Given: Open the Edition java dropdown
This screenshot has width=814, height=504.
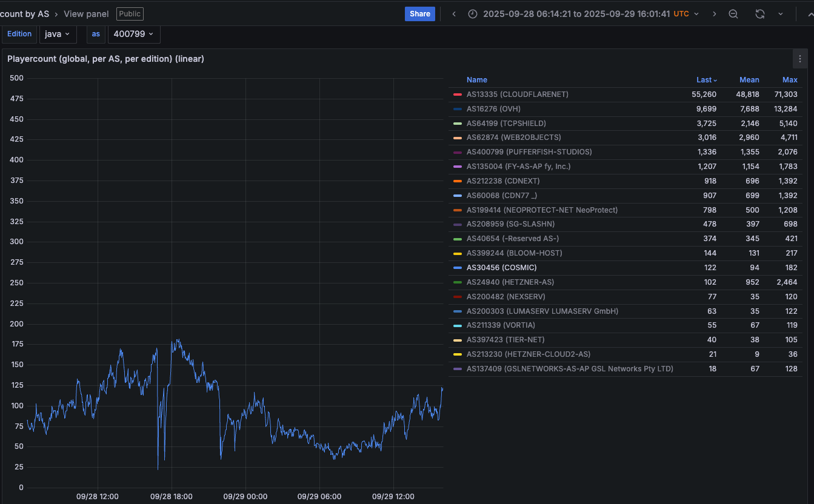Looking at the screenshot, I should pos(58,34).
